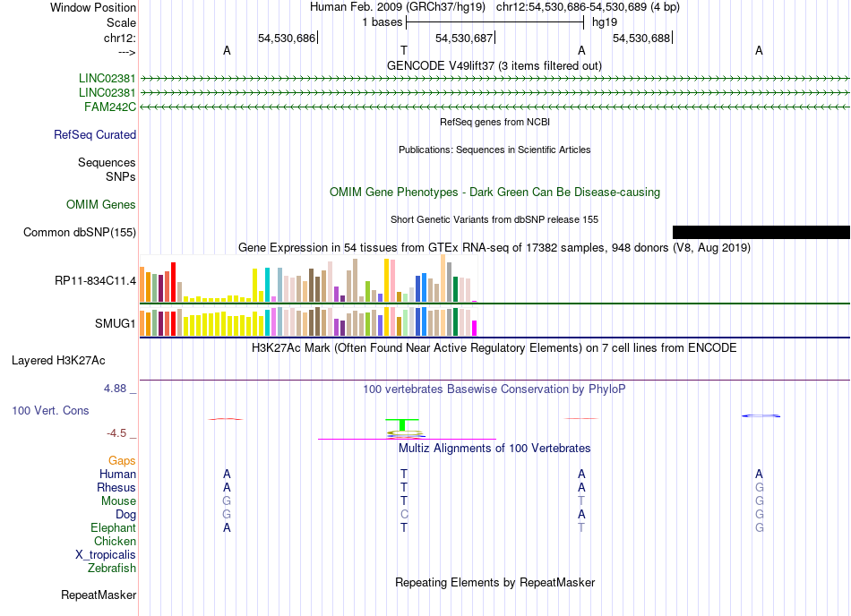Click the chr12: base position label
The image size is (851, 616).
[x=119, y=38]
